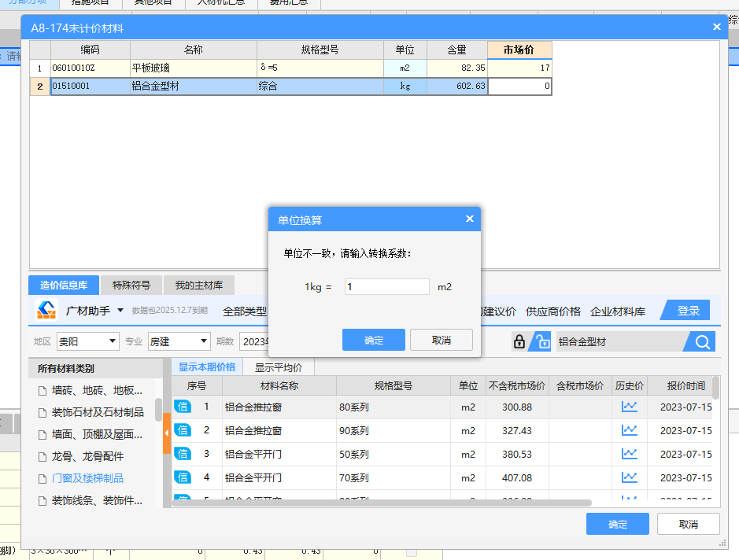Select 装饰线条、装饰件 category
This screenshot has width=739, height=560.
(97, 501)
